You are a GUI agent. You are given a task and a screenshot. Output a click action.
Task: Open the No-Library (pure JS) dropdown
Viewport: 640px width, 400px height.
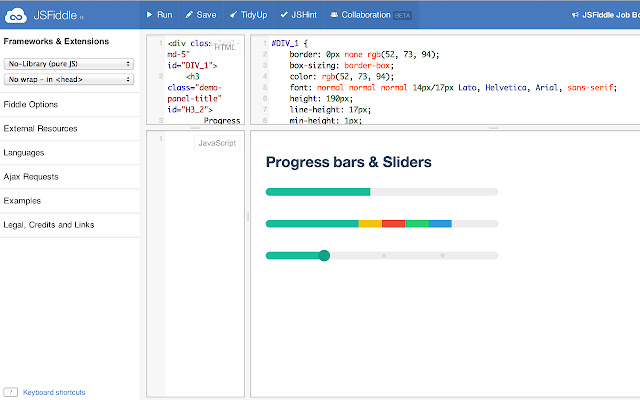point(70,63)
